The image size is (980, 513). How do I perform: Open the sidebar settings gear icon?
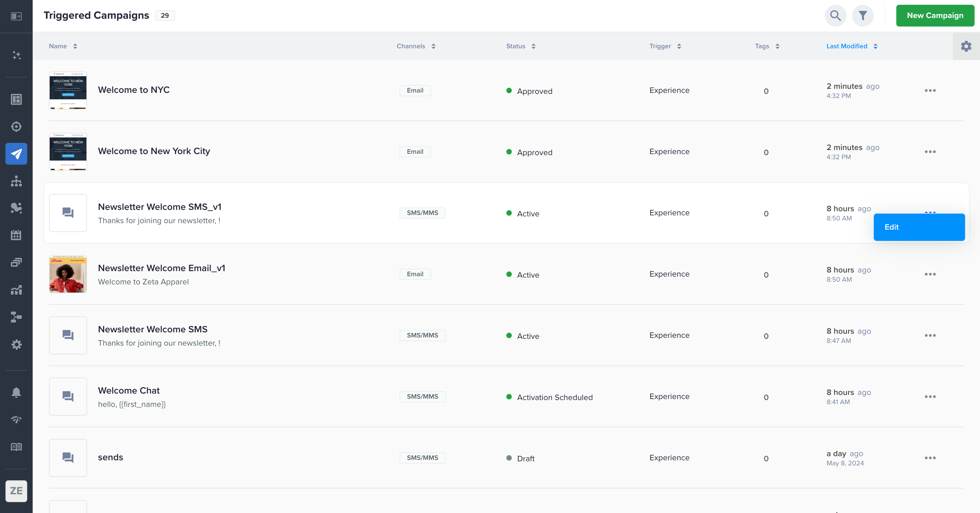(x=16, y=345)
